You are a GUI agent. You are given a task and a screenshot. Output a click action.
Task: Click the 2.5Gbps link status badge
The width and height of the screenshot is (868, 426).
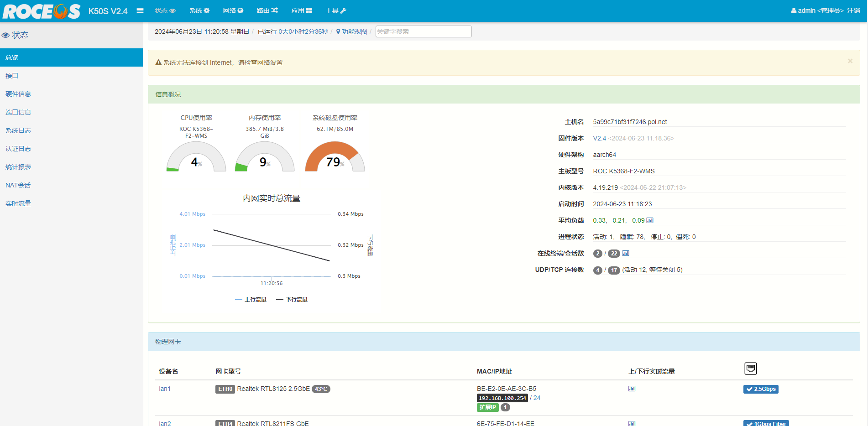(x=761, y=389)
